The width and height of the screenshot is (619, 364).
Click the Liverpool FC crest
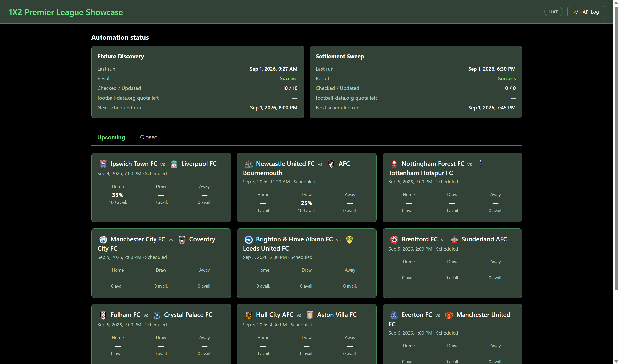pos(174,164)
